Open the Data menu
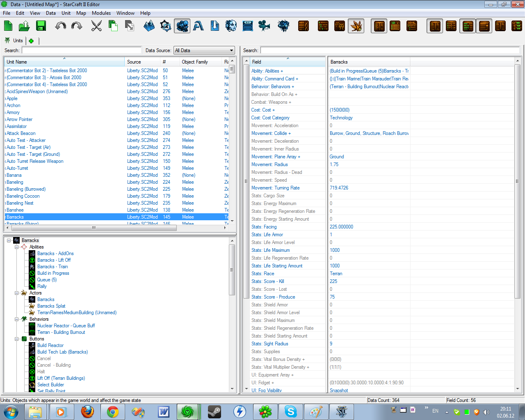This screenshot has height=420, width=525. click(51, 13)
